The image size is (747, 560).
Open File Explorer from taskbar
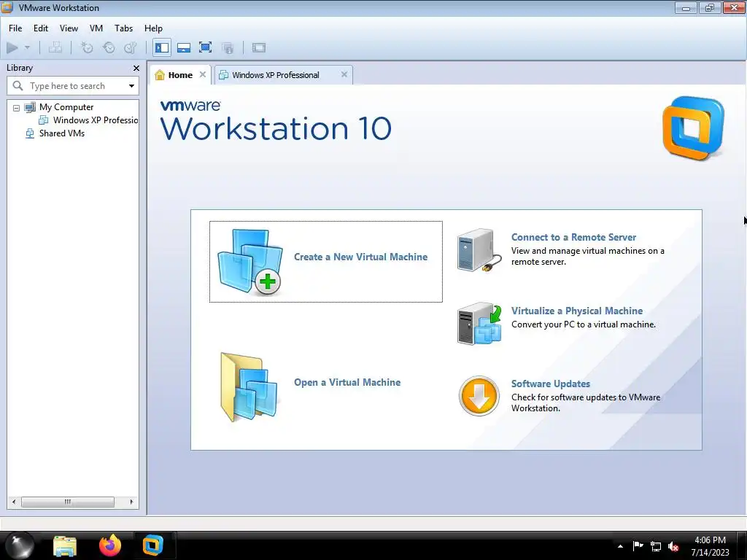pos(65,545)
